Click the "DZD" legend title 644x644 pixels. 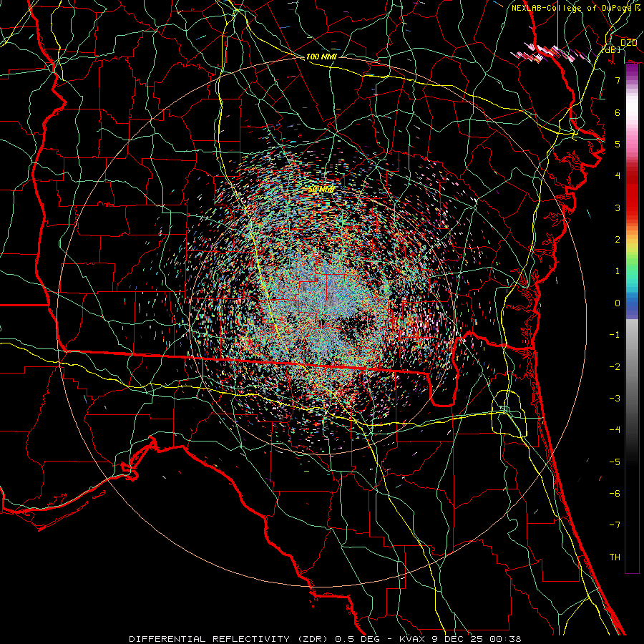pos(628,43)
